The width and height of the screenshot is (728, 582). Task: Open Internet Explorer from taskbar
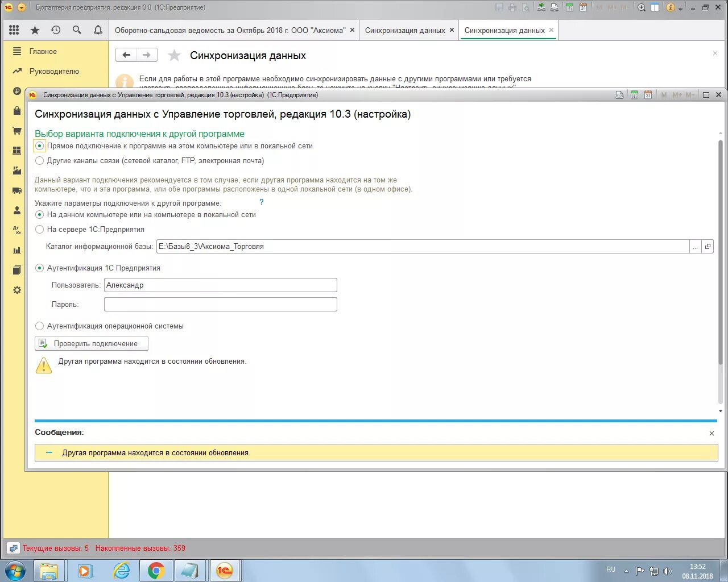point(121,571)
